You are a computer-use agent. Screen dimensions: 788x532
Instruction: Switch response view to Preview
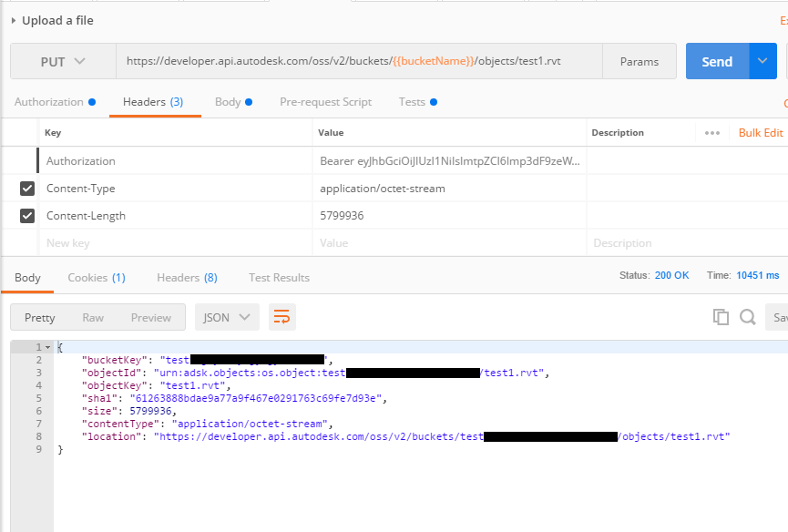pyautogui.click(x=150, y=318)
